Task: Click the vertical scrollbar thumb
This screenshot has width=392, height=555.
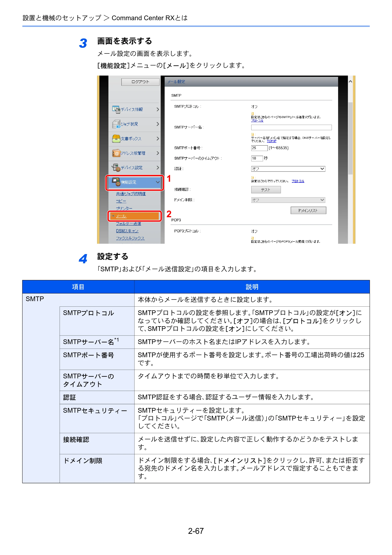Action: pos(350,138)
